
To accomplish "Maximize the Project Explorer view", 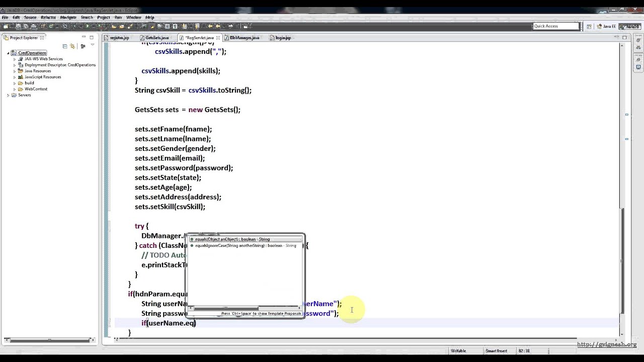I will [x=92, y=37].
